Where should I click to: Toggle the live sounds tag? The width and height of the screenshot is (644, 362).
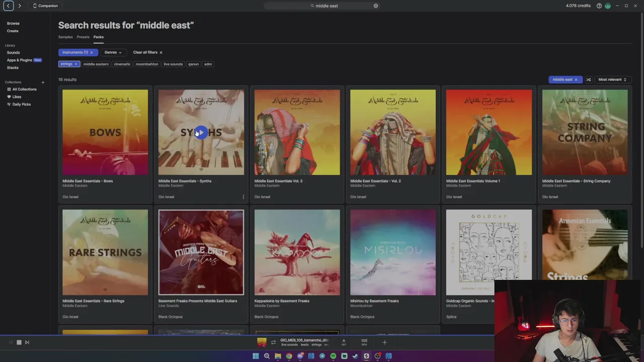tap(173, 64)
